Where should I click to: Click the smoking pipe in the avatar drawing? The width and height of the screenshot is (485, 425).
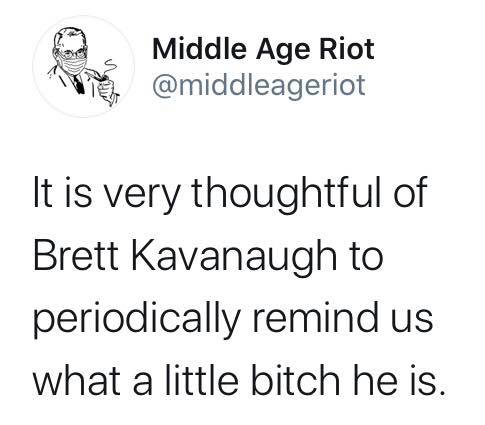coord(97,77)
